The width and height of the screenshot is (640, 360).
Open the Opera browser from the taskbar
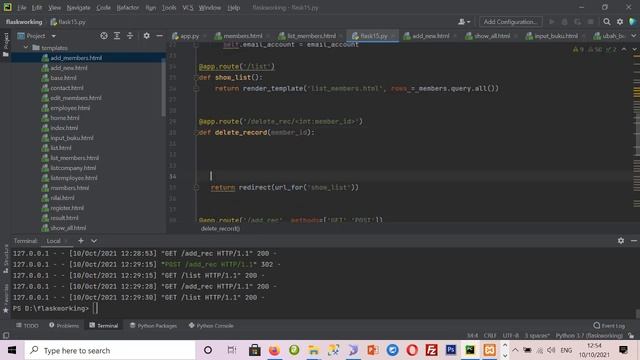pyautogui.click(x=412, y=350)
